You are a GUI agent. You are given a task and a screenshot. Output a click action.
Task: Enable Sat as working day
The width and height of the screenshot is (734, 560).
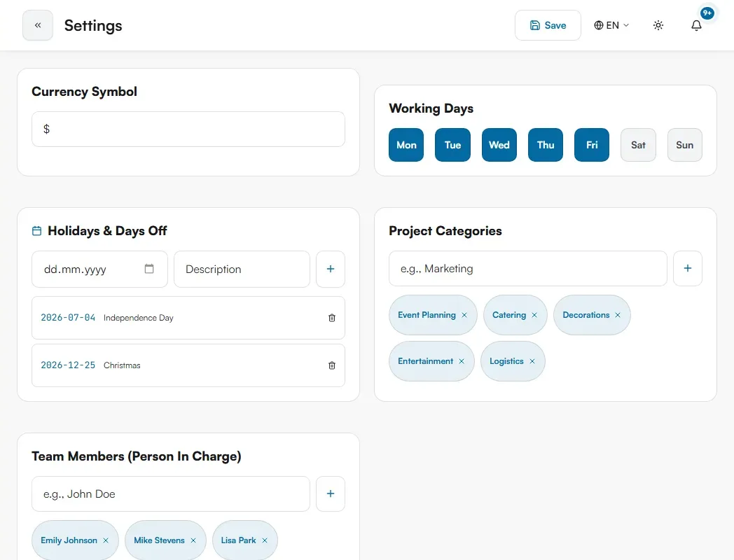point(639,145)
